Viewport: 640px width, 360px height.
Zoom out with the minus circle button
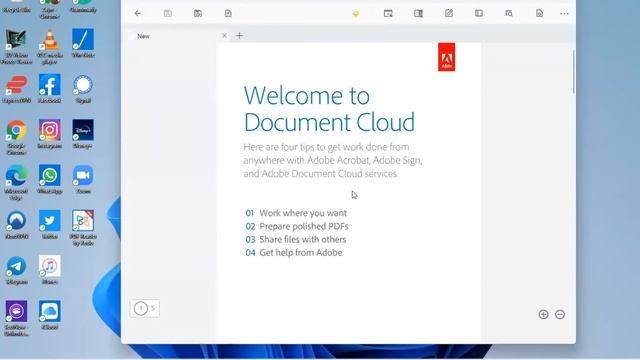[560, 314]
